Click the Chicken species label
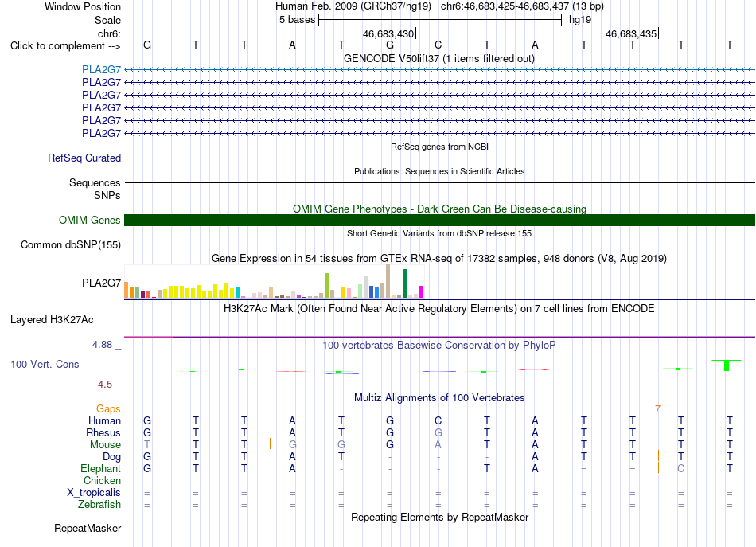Viewport: 756px width, 547px height. point(102,481)
